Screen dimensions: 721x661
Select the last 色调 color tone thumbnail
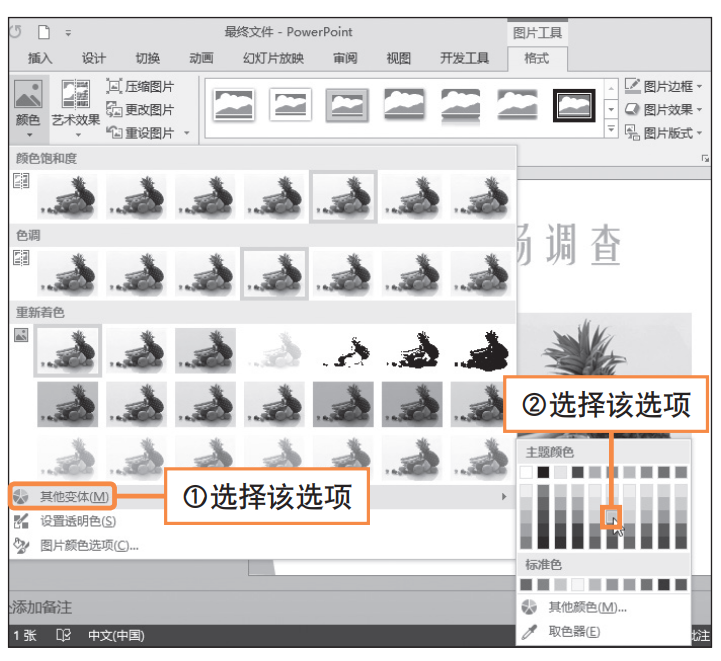point(481,274)
